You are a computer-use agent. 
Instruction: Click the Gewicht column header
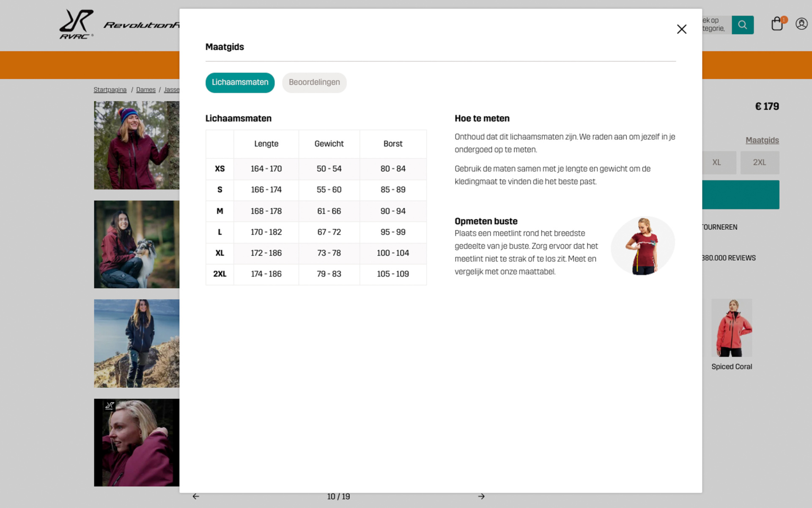tap(329, 144)
